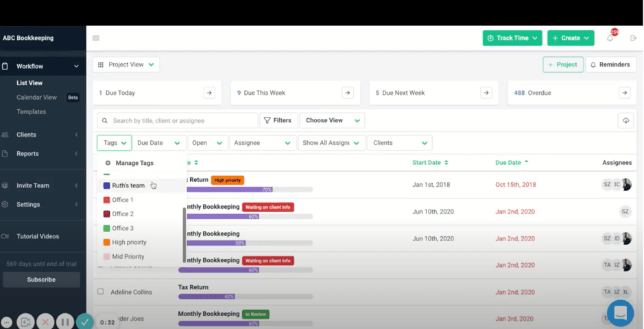Image resolution: width=644 pixels, height=329 pixels.
Task: Click the logout icon at top right
Action: [633, 38]
